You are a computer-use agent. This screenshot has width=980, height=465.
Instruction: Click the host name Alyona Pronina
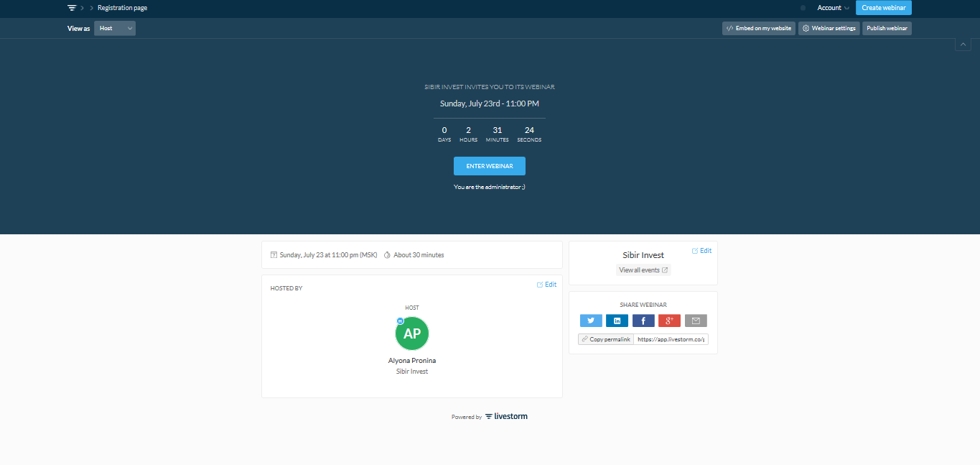tap(412, 361)
